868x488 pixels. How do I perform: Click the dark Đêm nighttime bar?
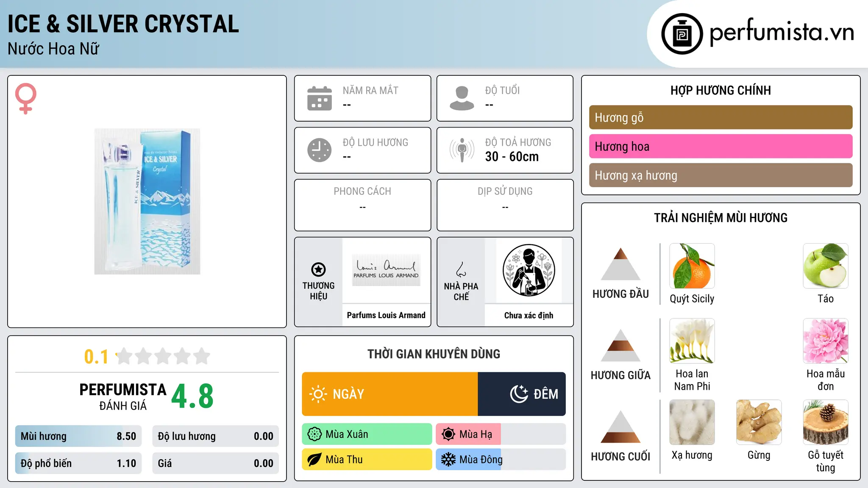[x=522, y=394]
